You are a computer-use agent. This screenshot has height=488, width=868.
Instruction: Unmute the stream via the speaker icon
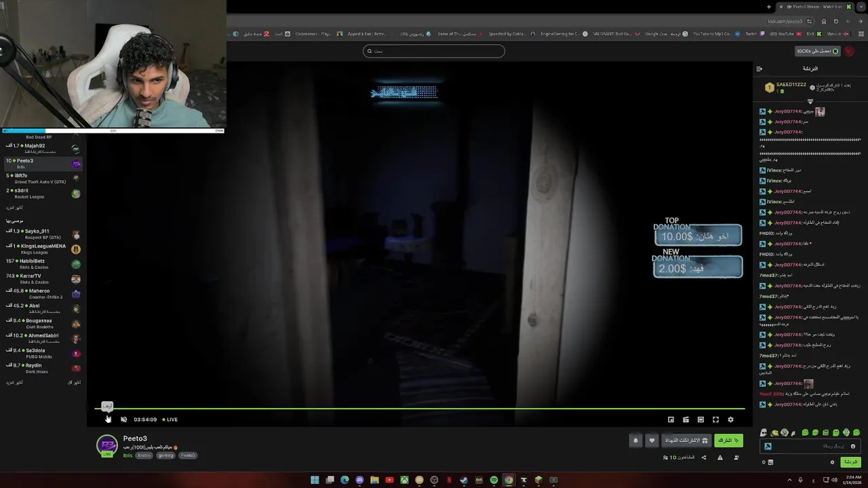(x=123, y=420)
